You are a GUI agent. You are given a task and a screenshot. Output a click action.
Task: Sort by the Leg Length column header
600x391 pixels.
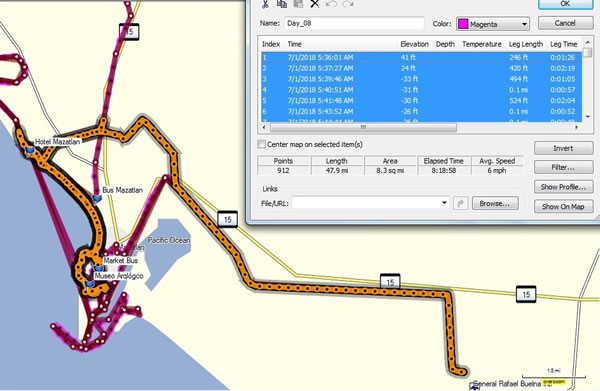tap(526, 44)
